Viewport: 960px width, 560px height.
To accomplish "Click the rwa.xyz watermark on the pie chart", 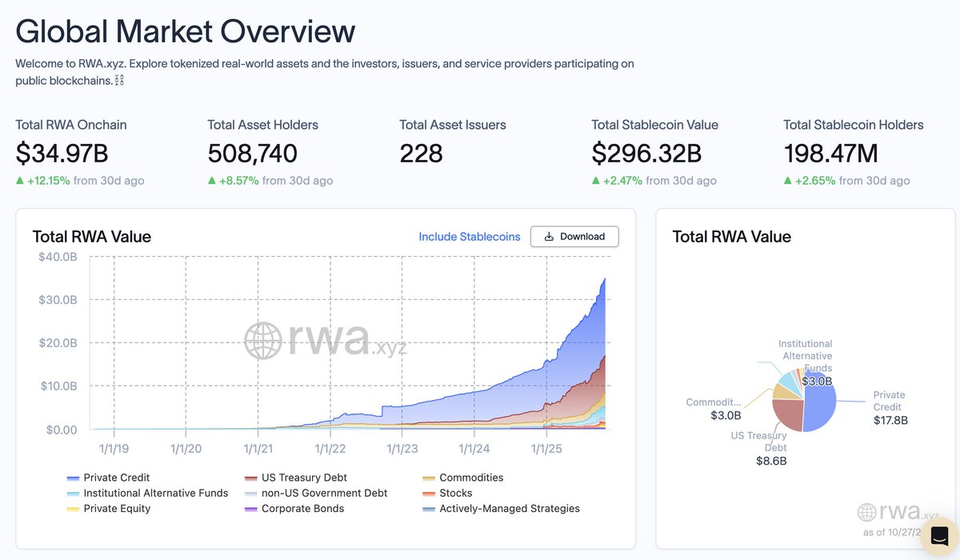I will click(x=898, y=512).
